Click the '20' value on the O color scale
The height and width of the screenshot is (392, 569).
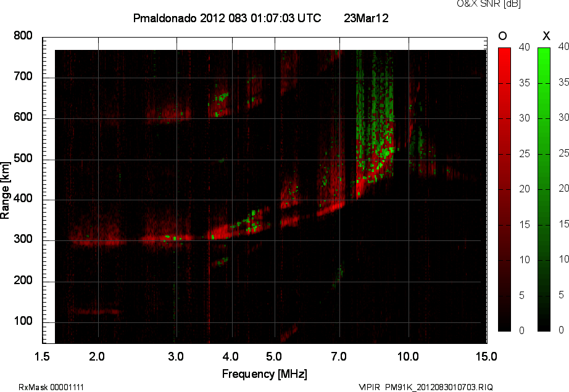pyautogui.click(x=525, y=189)
